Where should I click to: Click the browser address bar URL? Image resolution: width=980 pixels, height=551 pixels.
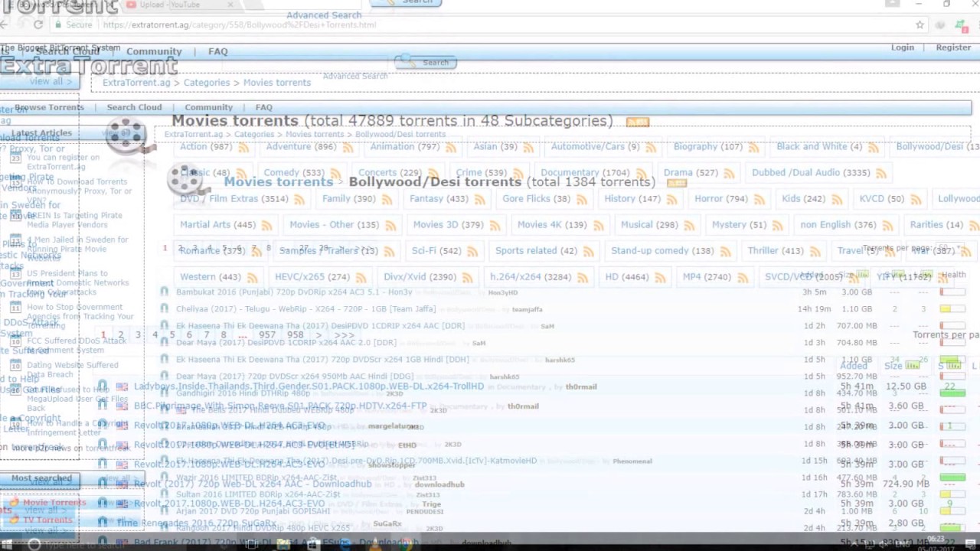[239, 24]
